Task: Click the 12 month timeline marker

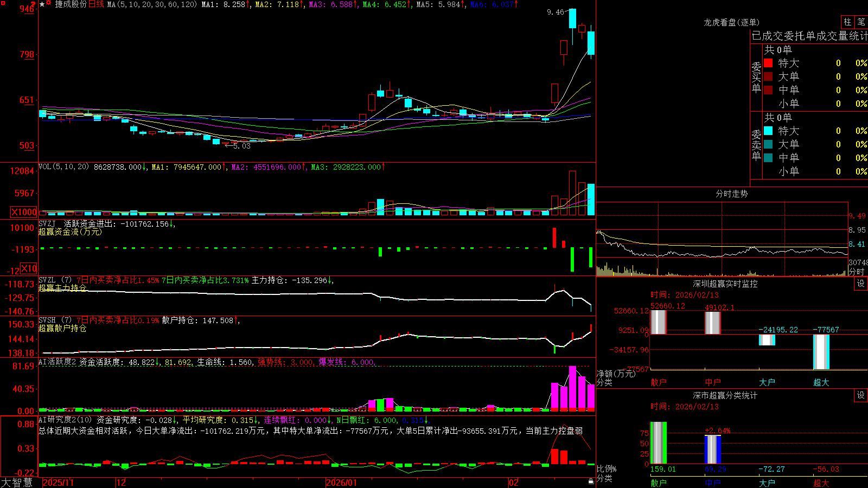Action: (x=122, y=483)
